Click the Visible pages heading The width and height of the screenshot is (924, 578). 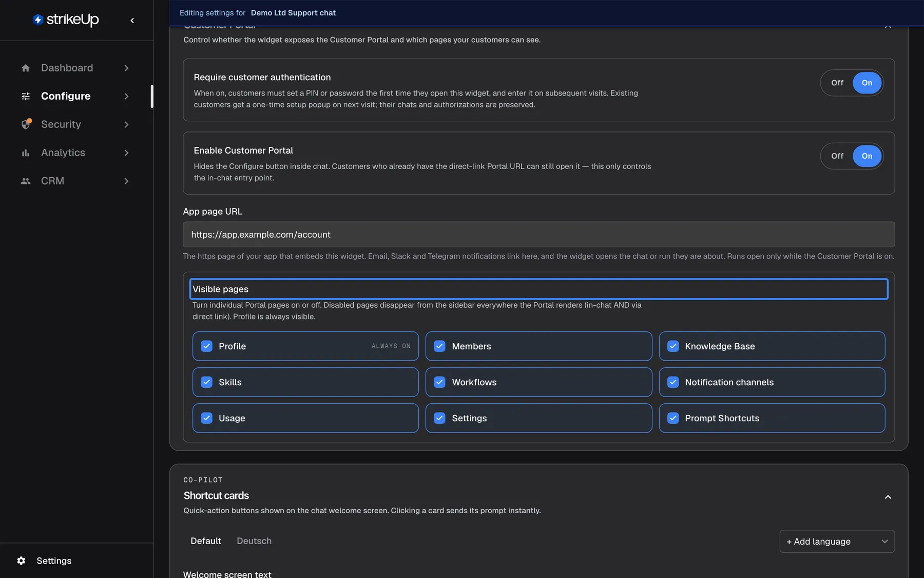click(220, 289)
